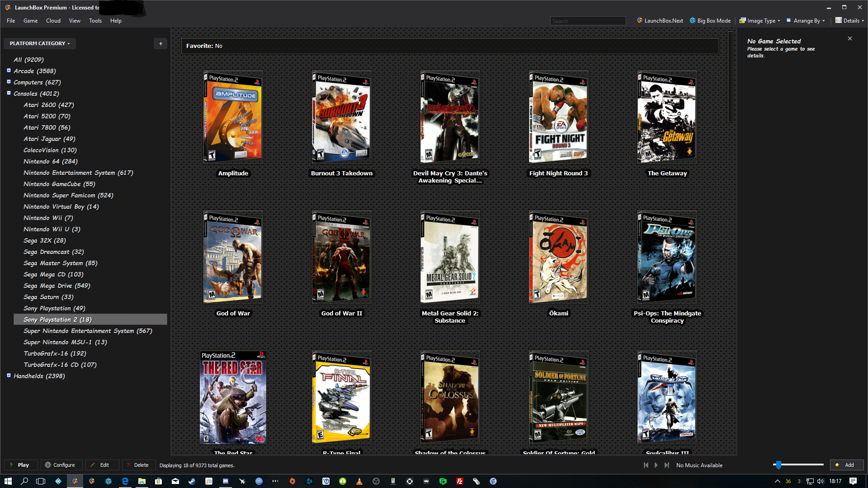Open the Image Type dropdown
Image resolution: width=868 pixels, height=488 pixels.
pos(760,21)
